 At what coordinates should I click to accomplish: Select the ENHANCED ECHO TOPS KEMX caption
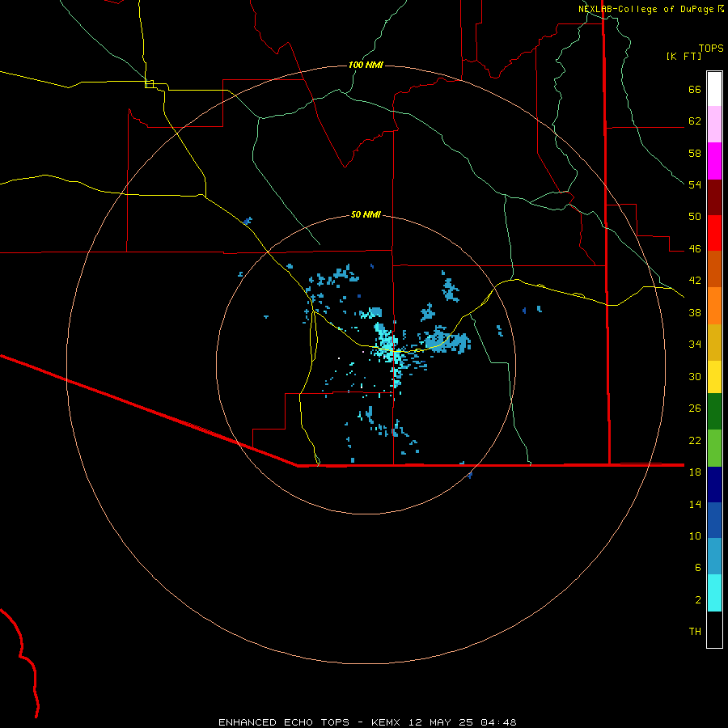367,722
